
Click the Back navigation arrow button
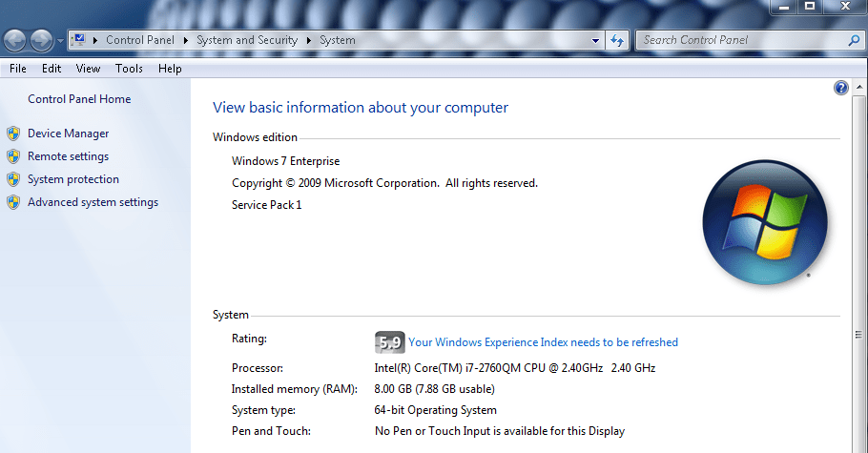pos(15,40)
